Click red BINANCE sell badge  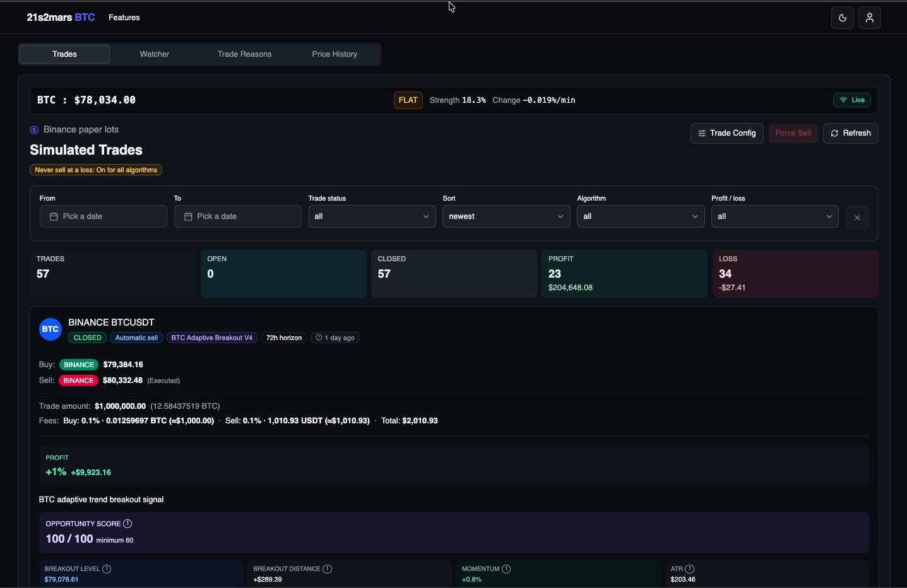tap(78, 380)
